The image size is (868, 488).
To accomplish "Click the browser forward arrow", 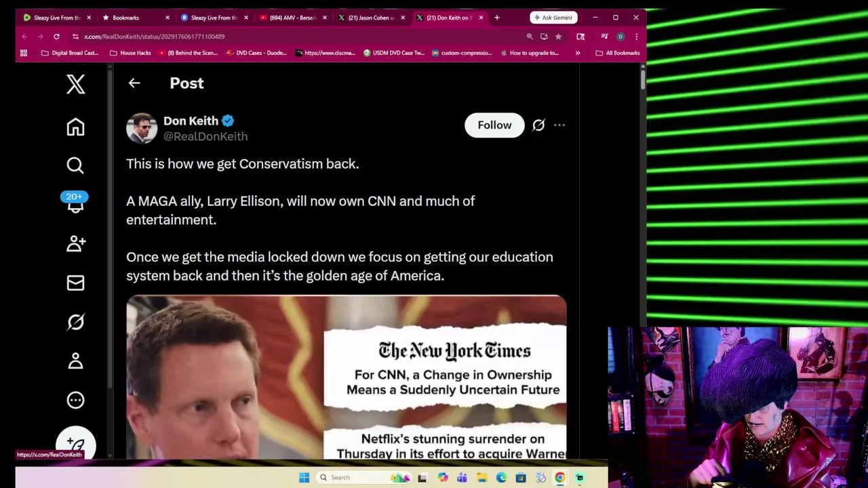I will [x=40, y=37].
